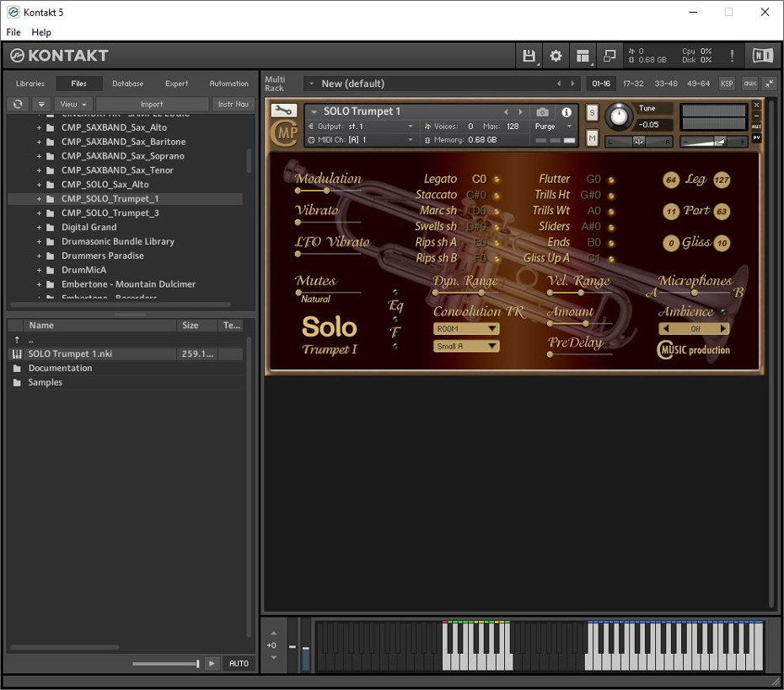Click the Modulation slider
This screenshot has width=784, height=690.
[328, 191]
